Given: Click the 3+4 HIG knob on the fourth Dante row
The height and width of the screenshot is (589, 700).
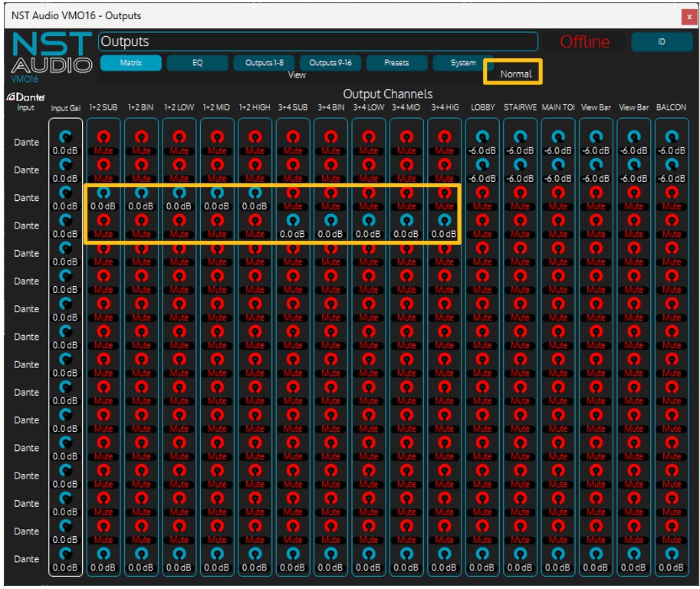Looking at the screenshot, I should pyautogui.click(x=445, y=221).
